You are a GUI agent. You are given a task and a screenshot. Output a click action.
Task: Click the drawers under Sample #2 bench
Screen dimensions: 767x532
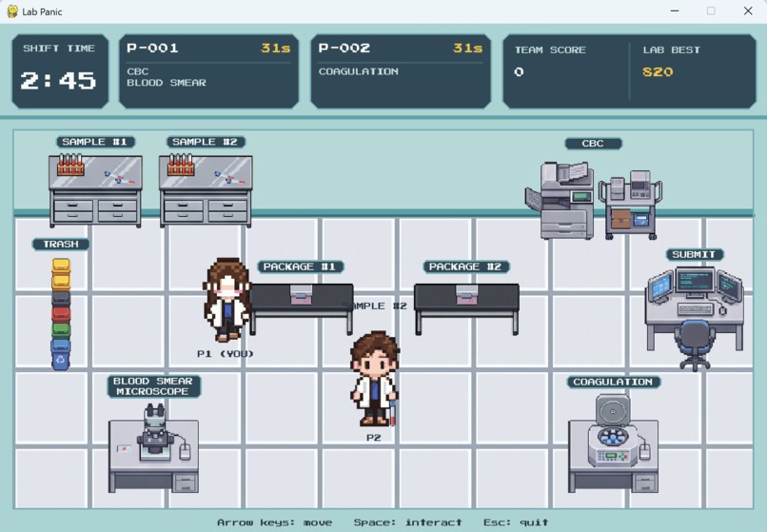pyautogui.click(x=206, y=210)
